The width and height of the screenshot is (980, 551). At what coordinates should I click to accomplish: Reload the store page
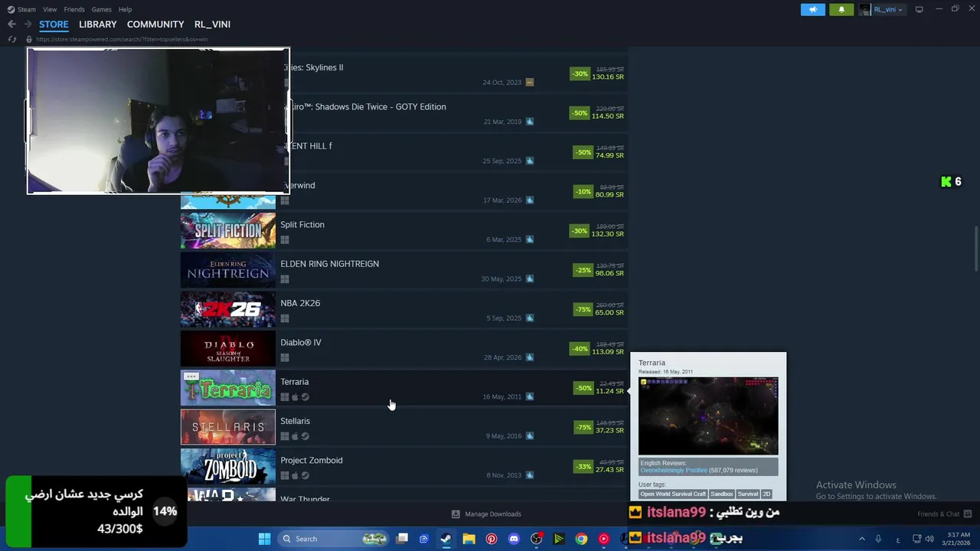12,39
